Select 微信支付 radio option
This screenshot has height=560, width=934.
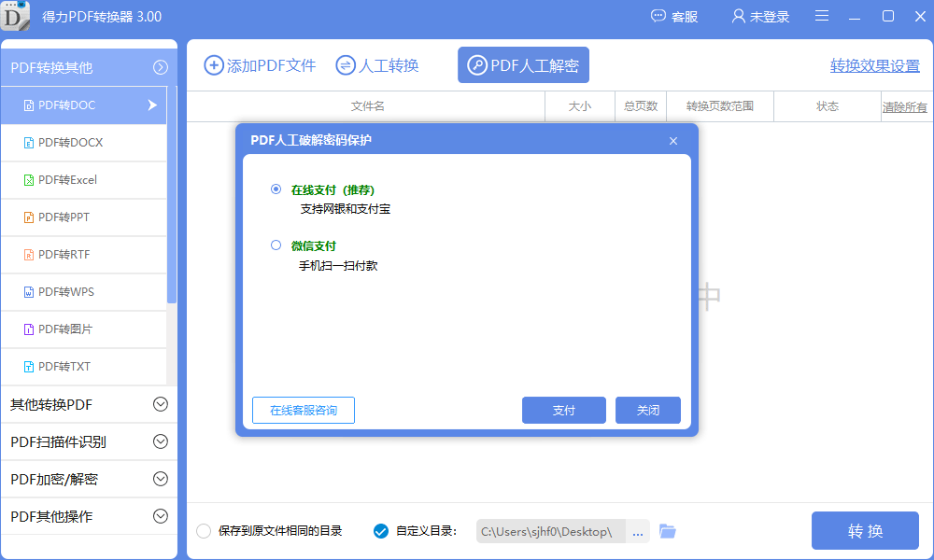click(276, 245)
